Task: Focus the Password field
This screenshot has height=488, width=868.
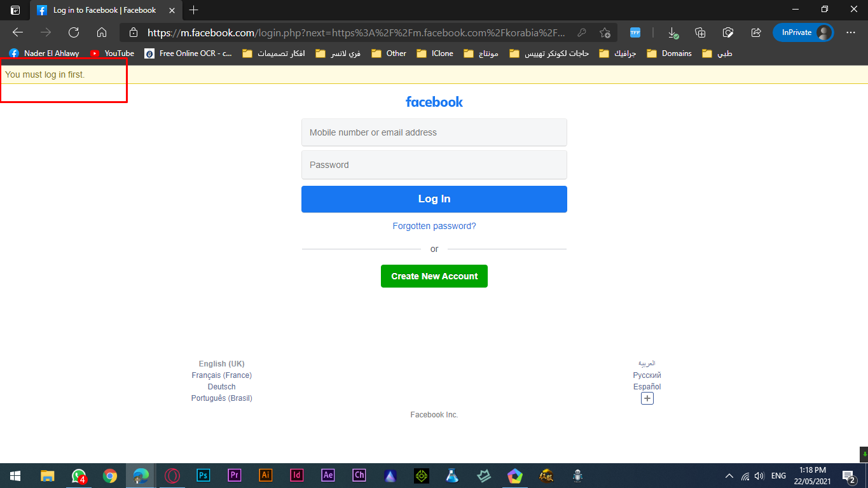Action: click(x=434, y=165)
